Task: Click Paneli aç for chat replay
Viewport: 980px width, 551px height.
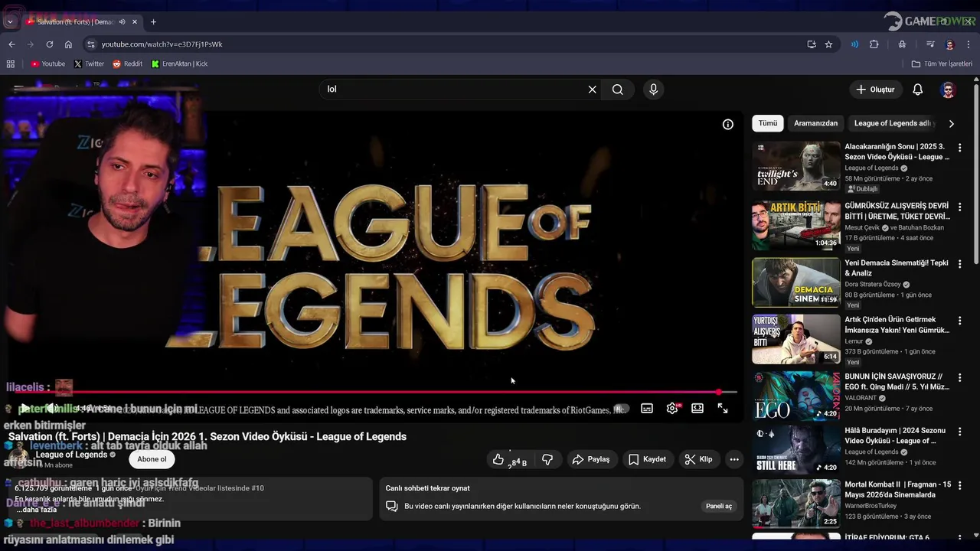Action: point(718,506)
